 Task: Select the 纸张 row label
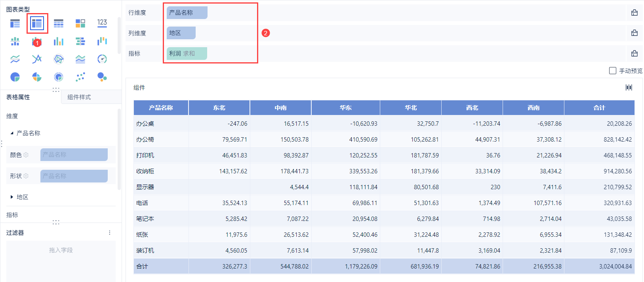click(142, 235)
